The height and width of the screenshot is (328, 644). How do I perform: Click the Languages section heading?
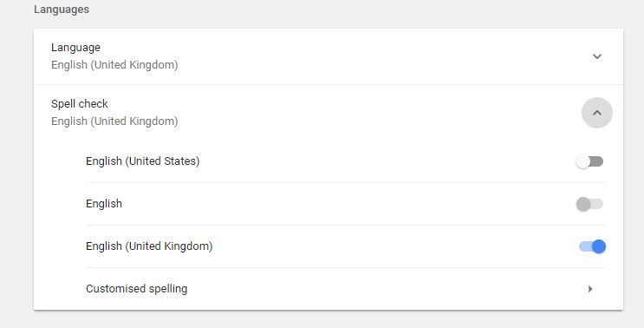pos(62,10)
